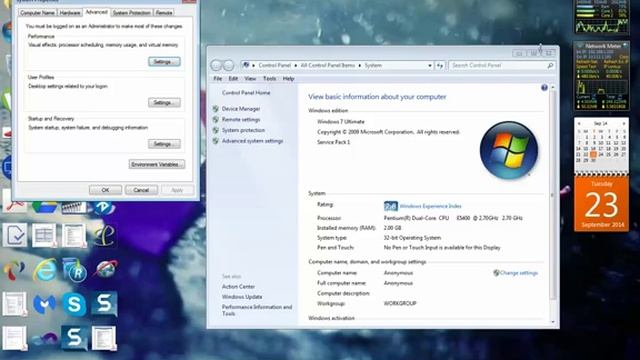Click OK in System Properties dialog
The width and height of the screenshot is (640, 360).
coord(105,190)
